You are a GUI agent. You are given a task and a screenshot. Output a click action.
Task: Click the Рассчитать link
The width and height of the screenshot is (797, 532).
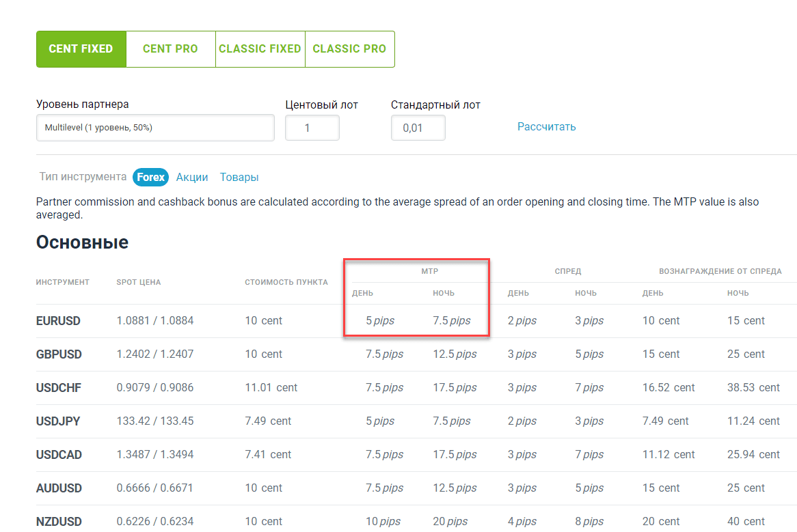coord(546,127)
